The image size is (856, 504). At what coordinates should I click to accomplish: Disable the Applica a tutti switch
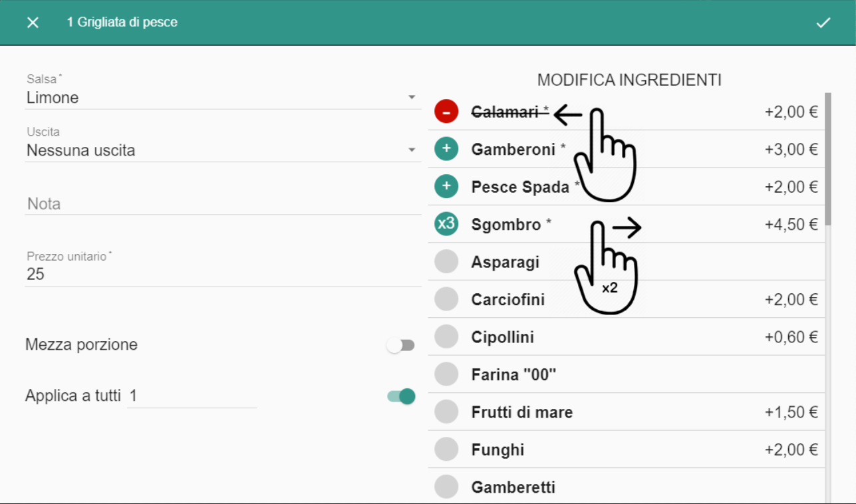401,396
